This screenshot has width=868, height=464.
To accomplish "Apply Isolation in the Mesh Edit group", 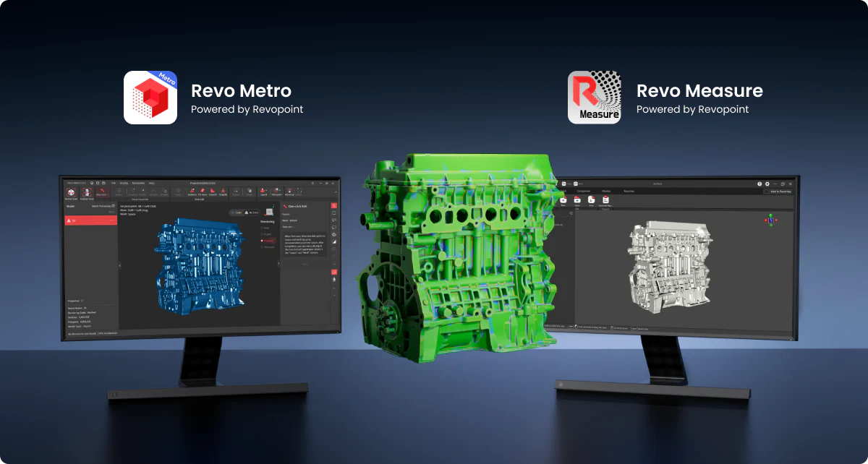I will pyautogui.click(x=192, y=192).
